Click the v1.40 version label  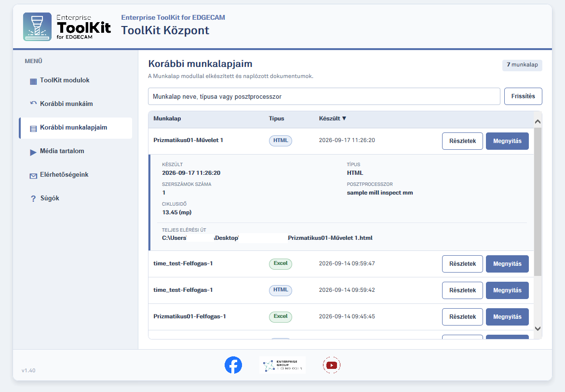[x=28, y=370]
